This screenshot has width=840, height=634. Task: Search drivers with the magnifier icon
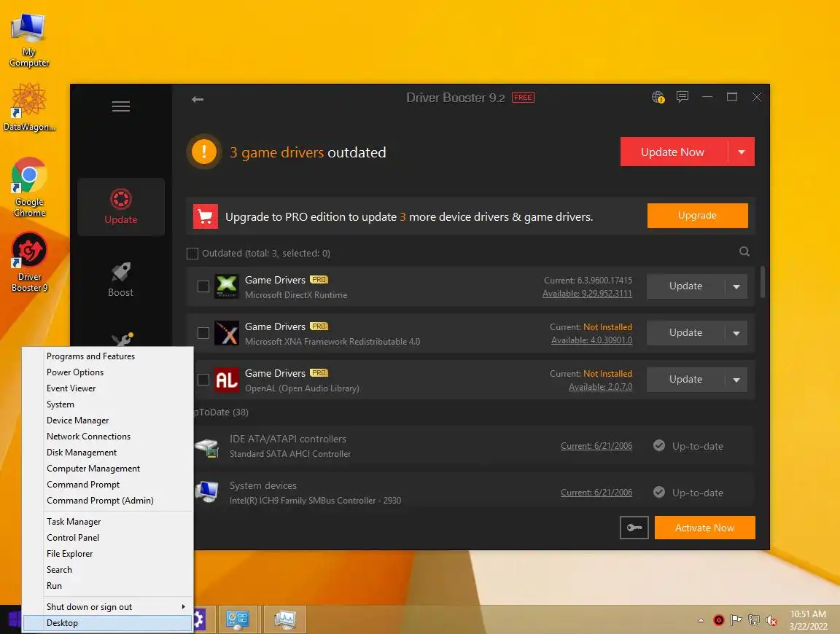coord(744,251)
